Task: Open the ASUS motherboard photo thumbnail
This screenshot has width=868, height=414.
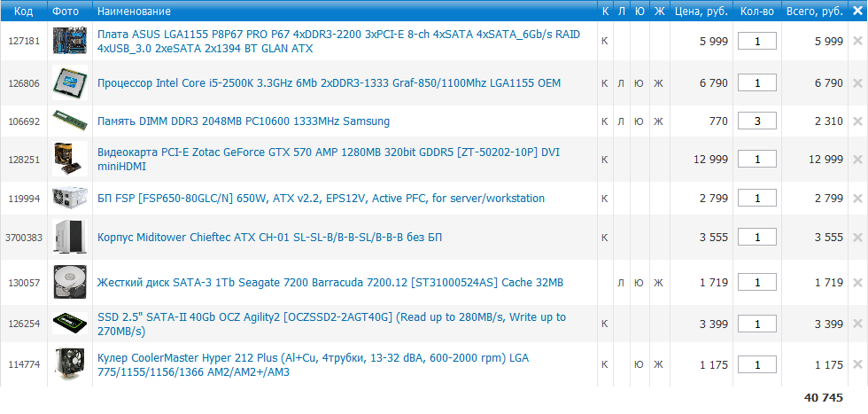Action: 70,41
